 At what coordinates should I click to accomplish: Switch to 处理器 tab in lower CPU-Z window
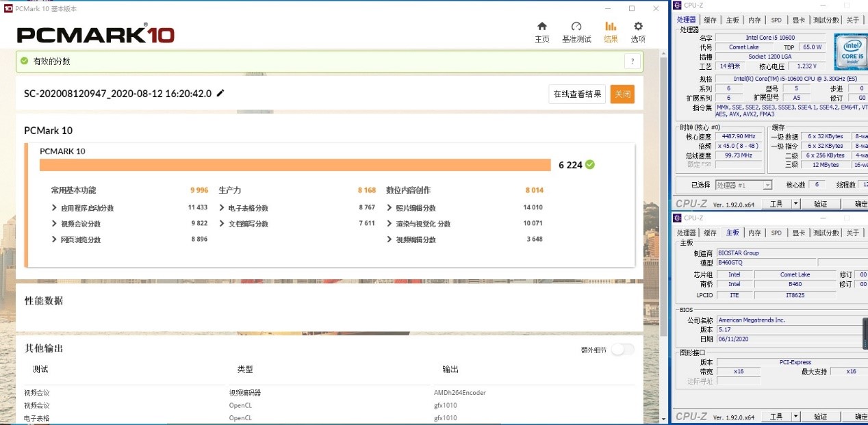point(686,233)
